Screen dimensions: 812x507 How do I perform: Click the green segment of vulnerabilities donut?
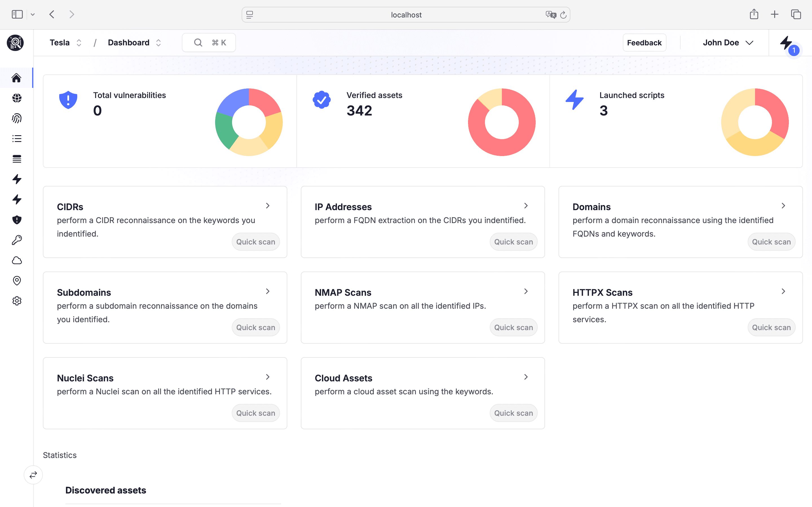pos(224,129)
